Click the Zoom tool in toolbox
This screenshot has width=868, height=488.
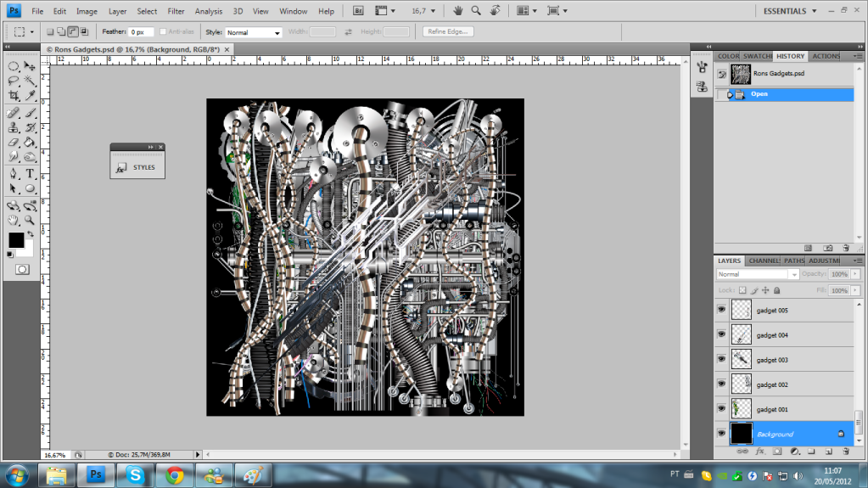(30, 219)
